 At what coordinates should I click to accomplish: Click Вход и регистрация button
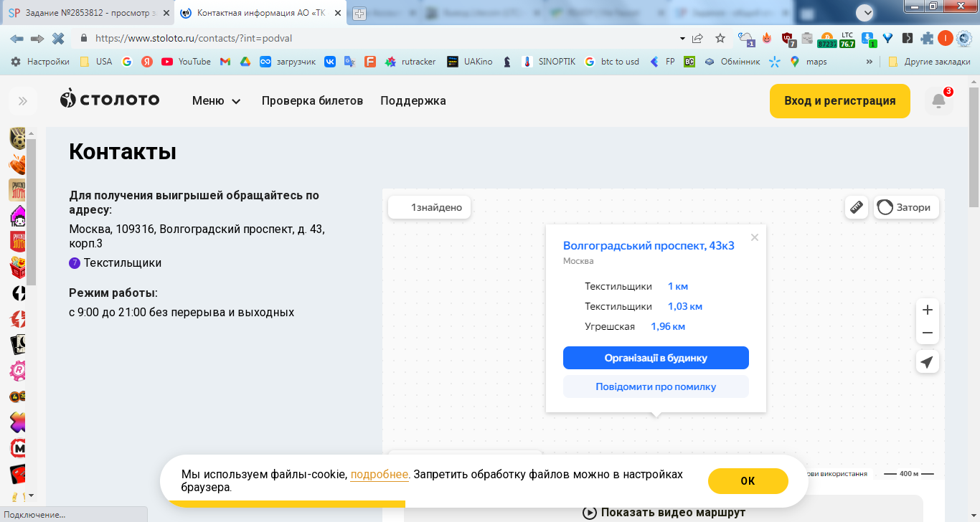coord(840,101)
